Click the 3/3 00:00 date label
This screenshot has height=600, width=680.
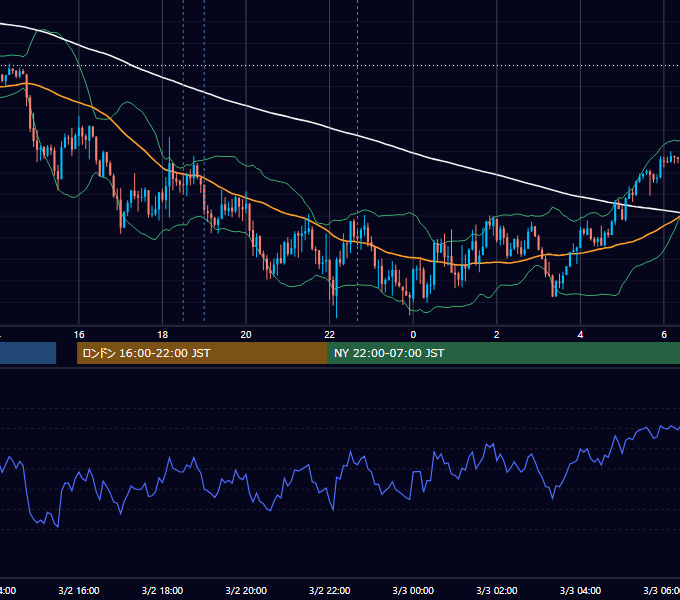[413, 590]
